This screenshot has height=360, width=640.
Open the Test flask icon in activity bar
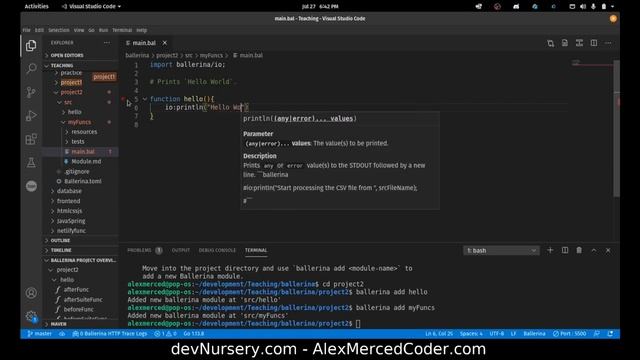31,162
